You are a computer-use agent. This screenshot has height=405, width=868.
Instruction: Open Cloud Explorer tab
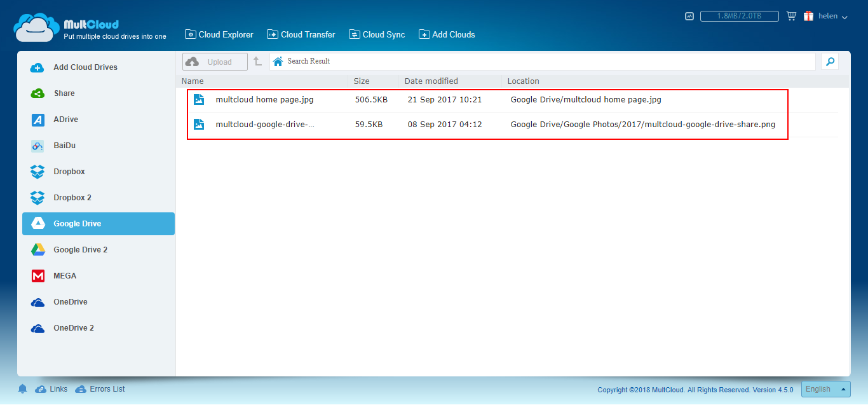click(219, 34)
